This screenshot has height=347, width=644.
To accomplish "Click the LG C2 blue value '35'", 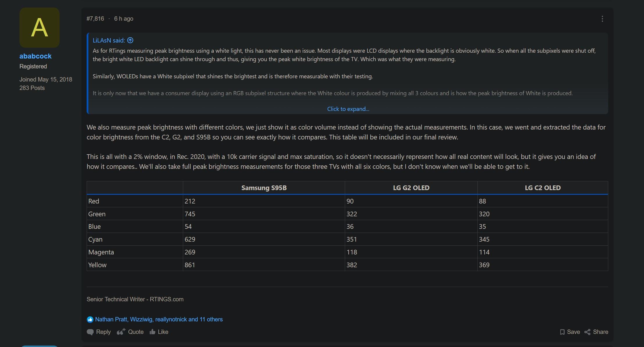I will click(483, 226).
